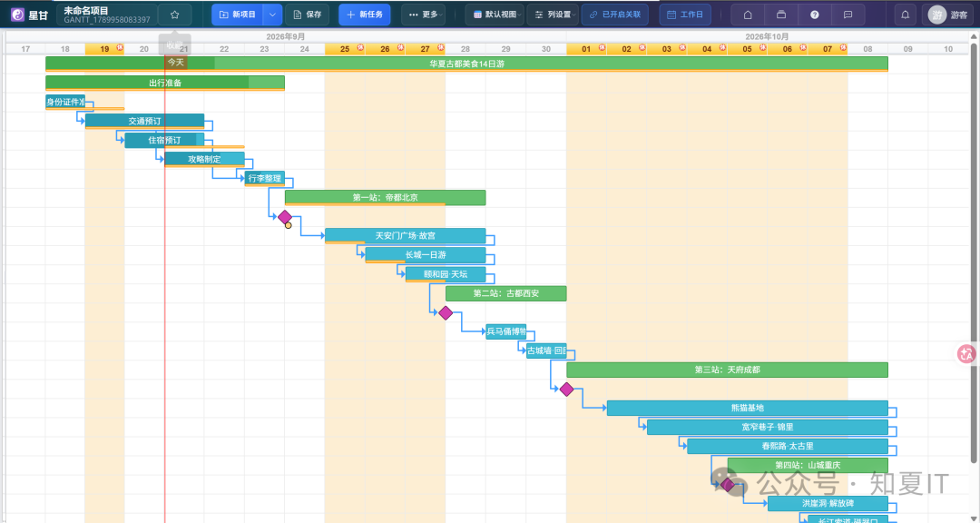980x523 pixels.
Task: Open the chat message icon
Action: click(848, 15)
